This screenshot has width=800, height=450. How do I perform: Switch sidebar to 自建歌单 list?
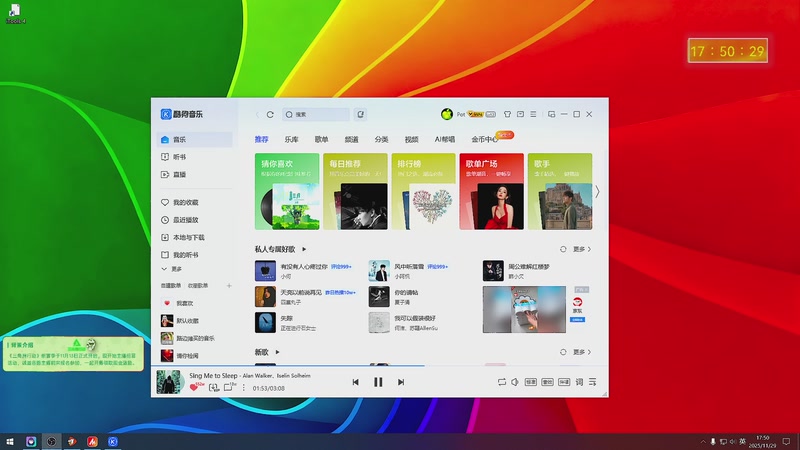coord(170,286)
